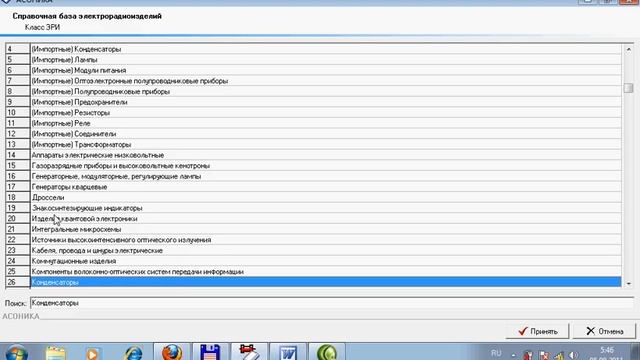Focus the Поиск search field
The height and width of the screenshot is (360, 640).
coord(332,303)
